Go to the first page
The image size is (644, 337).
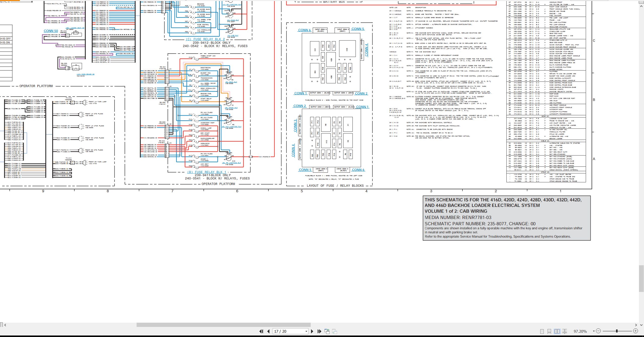261,331
